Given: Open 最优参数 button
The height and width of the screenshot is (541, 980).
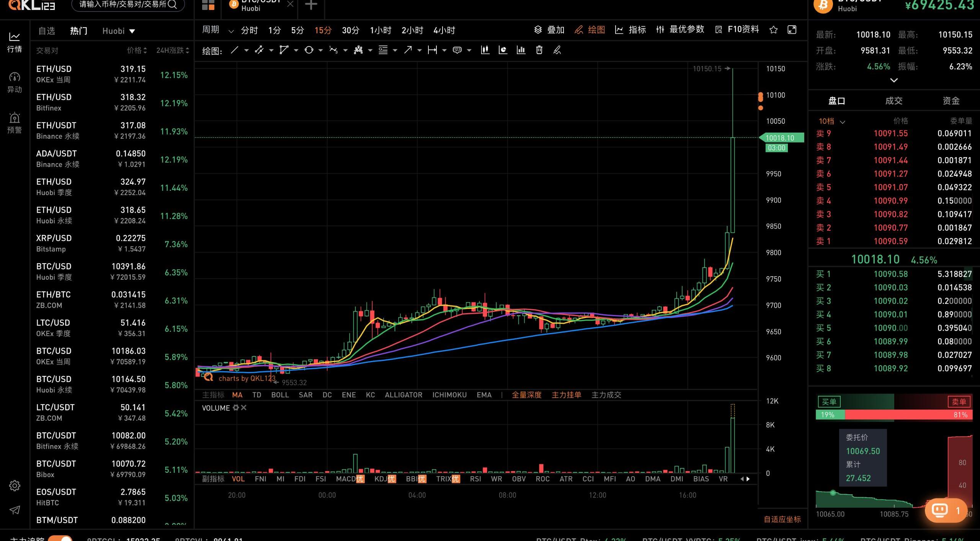Looking at the screenshot, I should (680, 30).
